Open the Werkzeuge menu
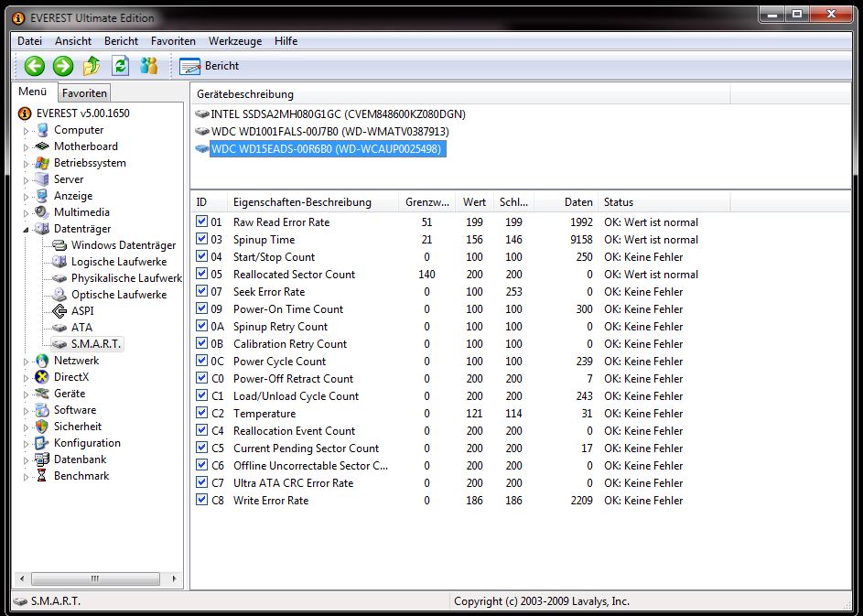This screenshot has height=616, width=863. click(x=235, y=41)
